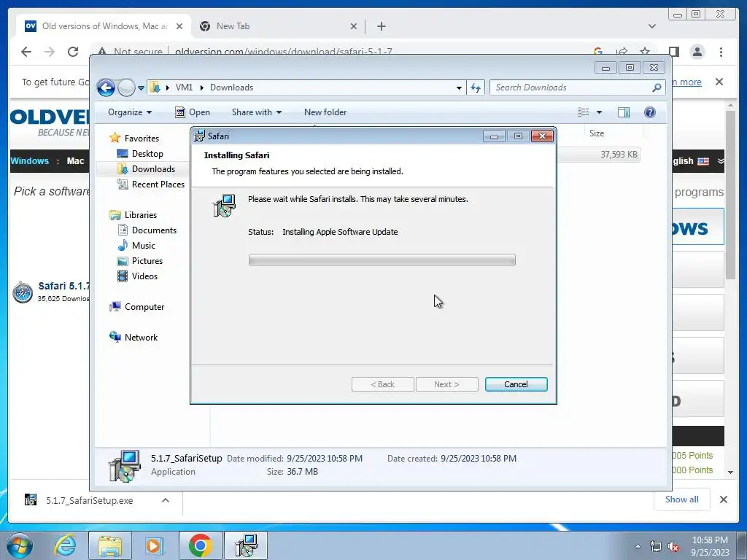Go back in the Explorer window
The height and width of the screenshot is (560, 747).
point(107,87)
